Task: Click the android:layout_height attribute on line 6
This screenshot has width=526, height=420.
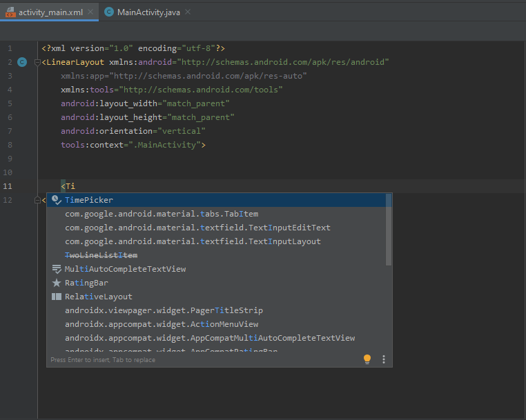Action: (111, 117)
